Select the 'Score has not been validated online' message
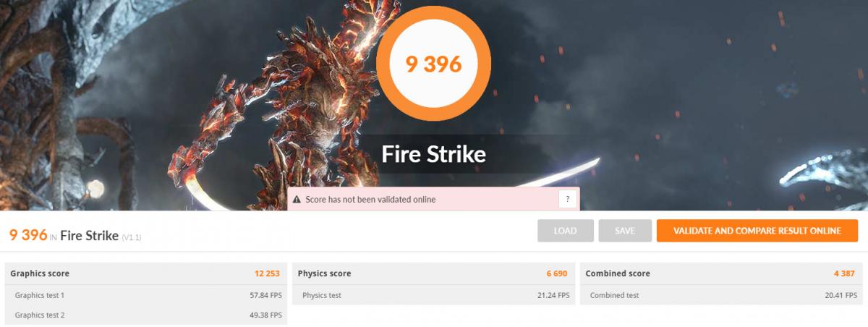This screenshot has width=868, height=327. tap(370, 200)
